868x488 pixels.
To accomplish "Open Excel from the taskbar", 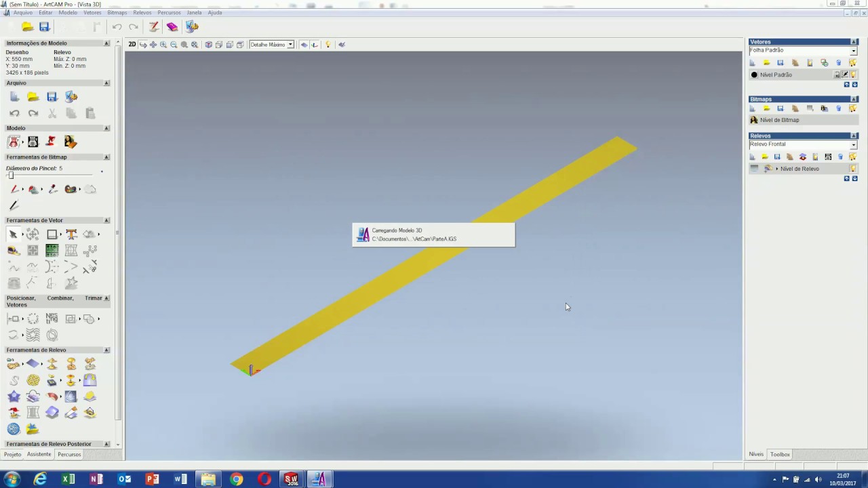I will [68, 479].
